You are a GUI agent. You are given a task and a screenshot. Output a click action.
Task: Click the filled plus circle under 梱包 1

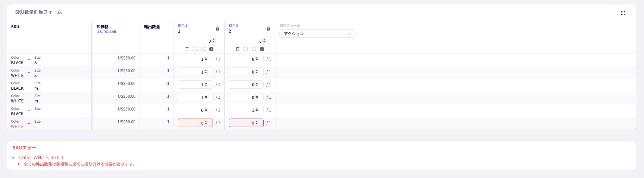pos(211,49)
